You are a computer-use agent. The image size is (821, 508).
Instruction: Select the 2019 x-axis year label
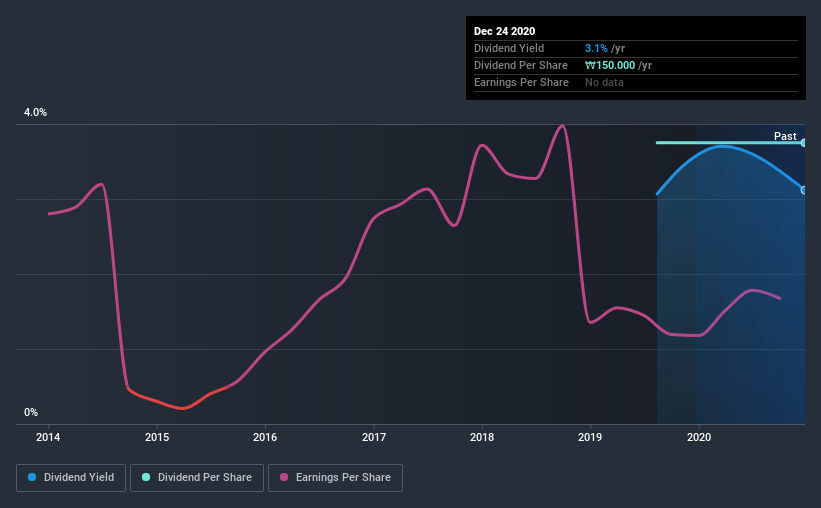point(591,437)
